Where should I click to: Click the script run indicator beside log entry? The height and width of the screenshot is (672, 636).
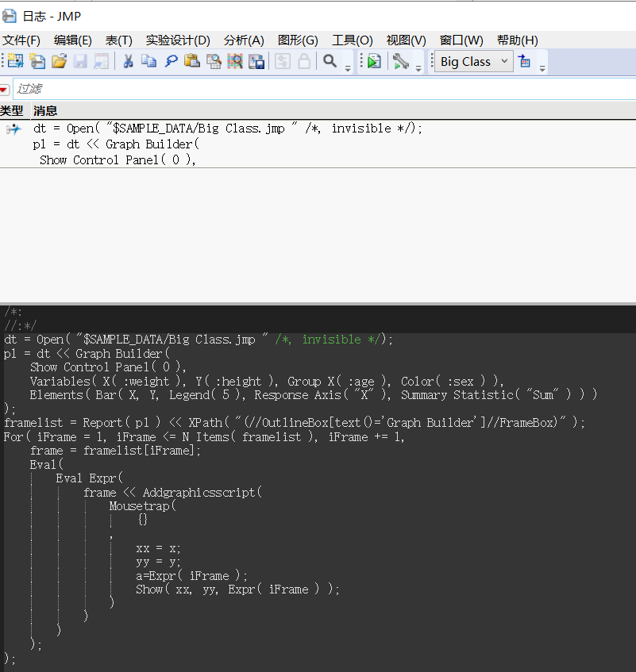[x=13, y=129]
